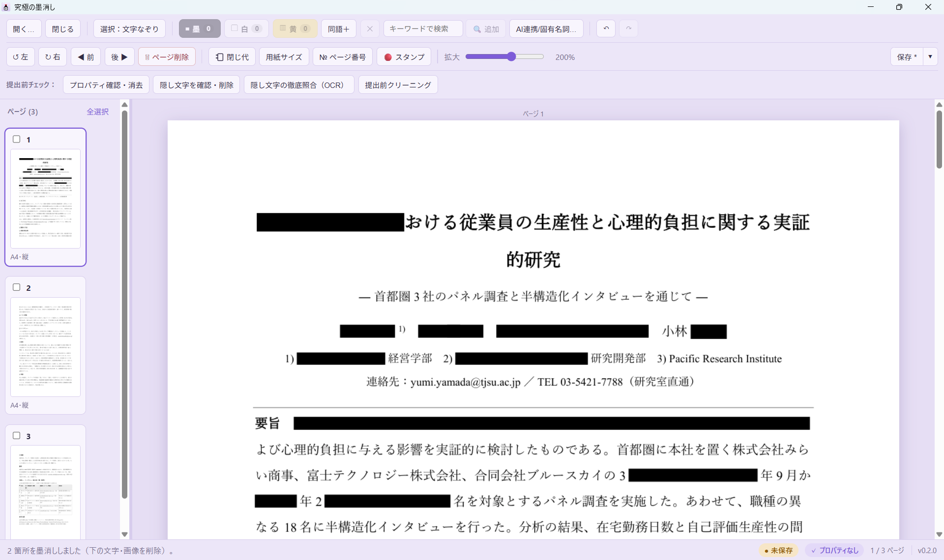Click 提出前クリーニング cleaning button
The height and width of the screenshot is (560, 944).
(x=398, y=85)
